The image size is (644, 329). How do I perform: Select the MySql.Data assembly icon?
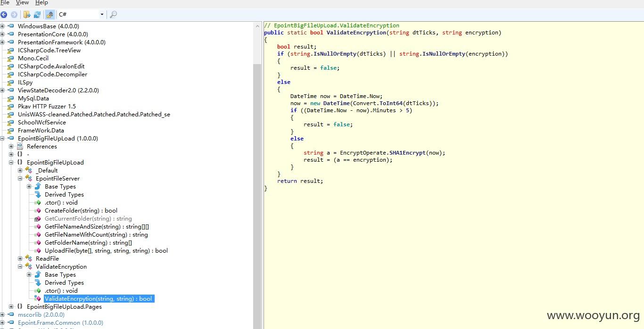tap(11, 99)
